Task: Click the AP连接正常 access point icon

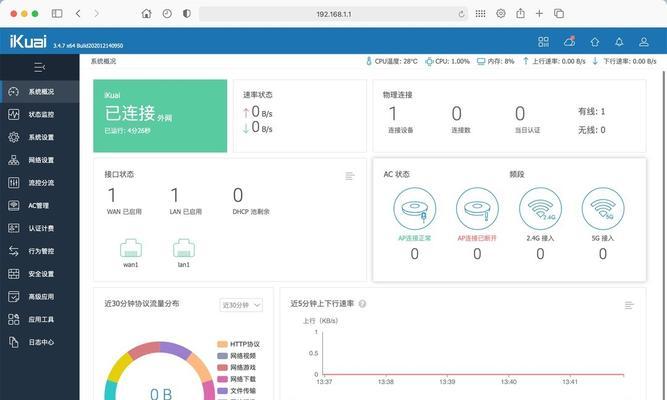Action: click(415, 209)
